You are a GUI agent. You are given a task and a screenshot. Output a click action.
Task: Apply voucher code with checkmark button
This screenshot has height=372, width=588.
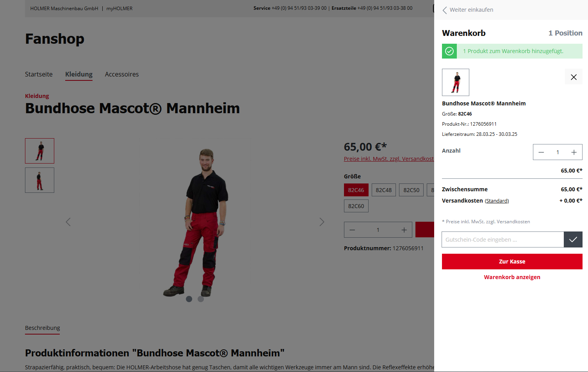click(x=573, y=239)
